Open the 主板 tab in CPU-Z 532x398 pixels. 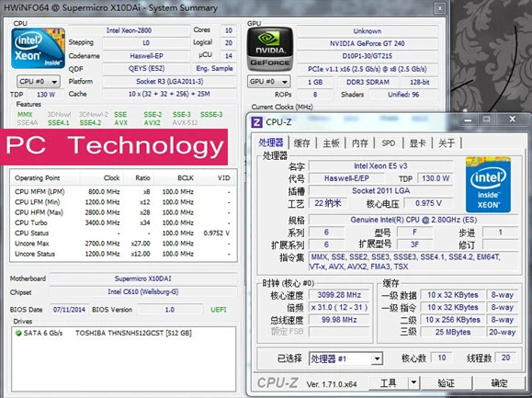click(331, 143)
